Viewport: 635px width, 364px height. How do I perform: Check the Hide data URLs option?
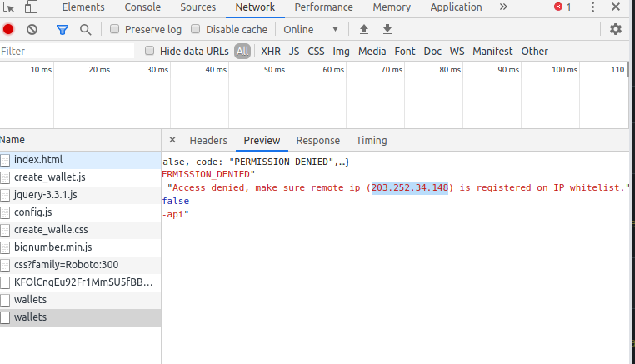[x=150, y=51]
